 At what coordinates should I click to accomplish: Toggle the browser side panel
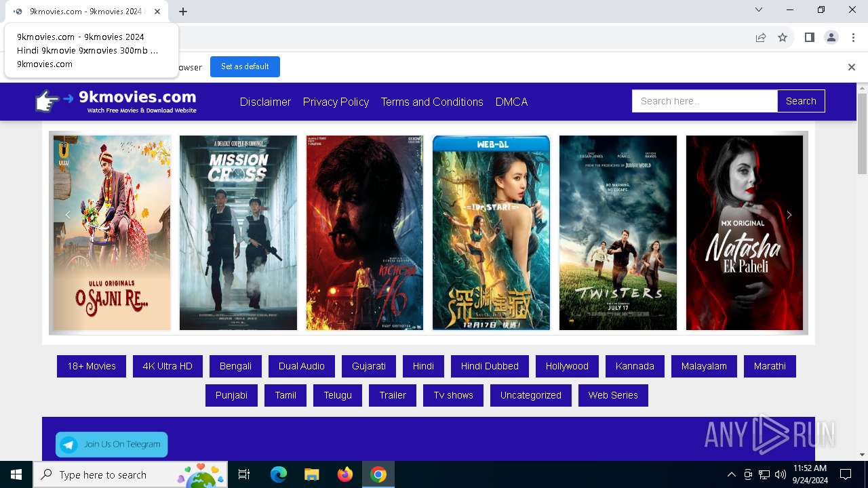(x=809, y=37)
